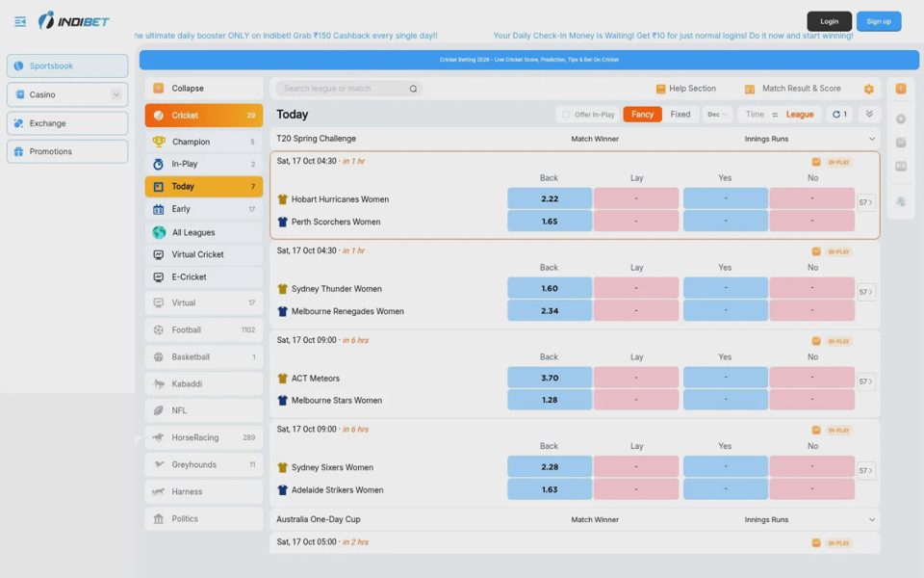Collapse all leagues with the double-chevron button
This screenshot has height=578, width=924.
[869, 115]
